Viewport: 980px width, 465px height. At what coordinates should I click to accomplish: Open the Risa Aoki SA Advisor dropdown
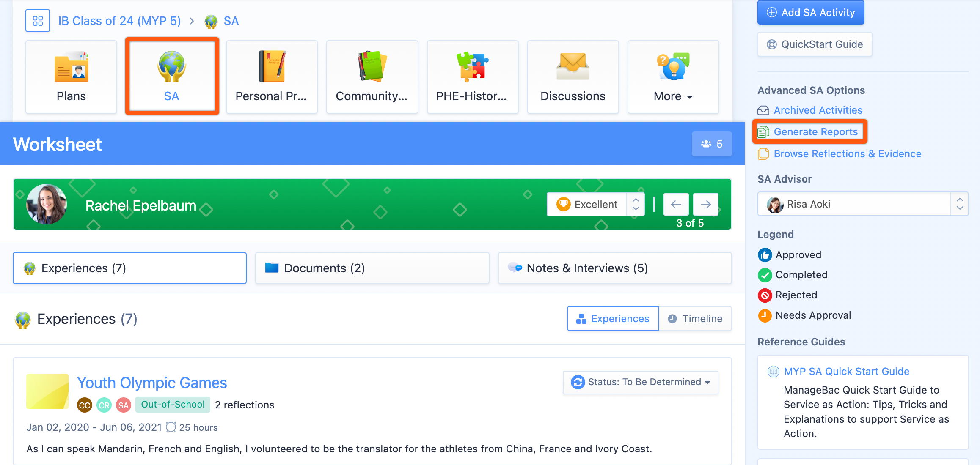pos(862,204)
